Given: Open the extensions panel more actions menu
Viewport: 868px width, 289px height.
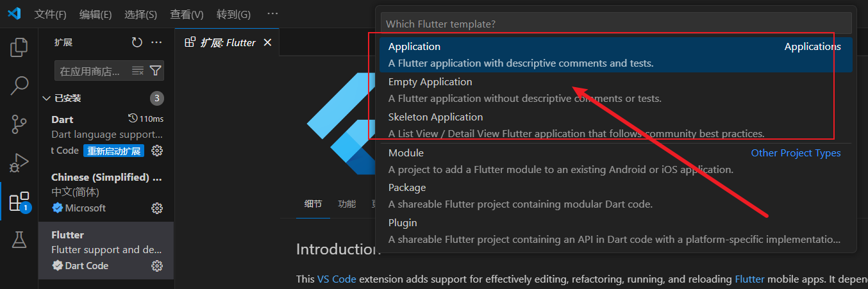Looking at the screenshot, I should point(156,42).
